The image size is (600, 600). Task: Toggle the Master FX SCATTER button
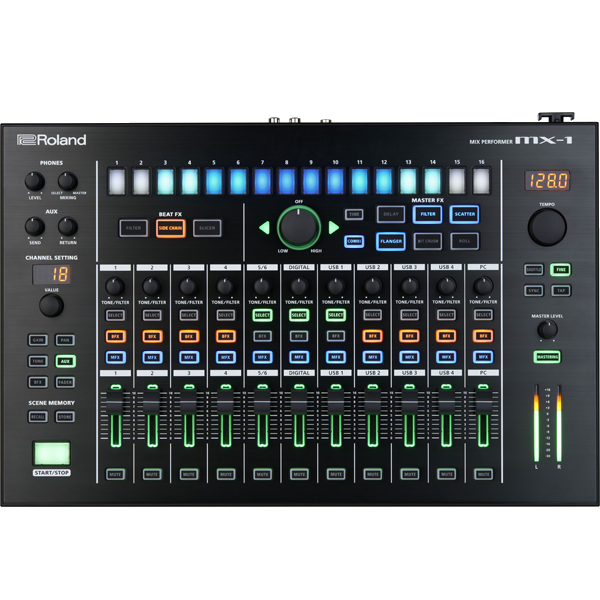click(x=464, y=214)
